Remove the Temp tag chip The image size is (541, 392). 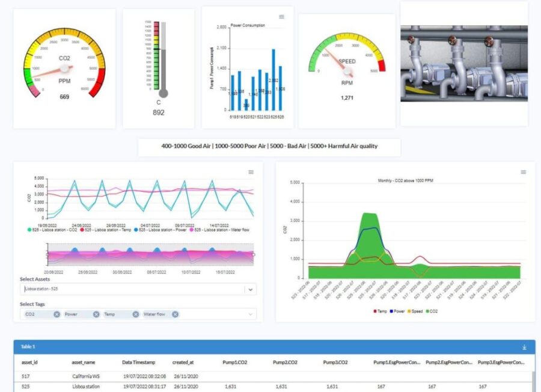tap(136, 314)
